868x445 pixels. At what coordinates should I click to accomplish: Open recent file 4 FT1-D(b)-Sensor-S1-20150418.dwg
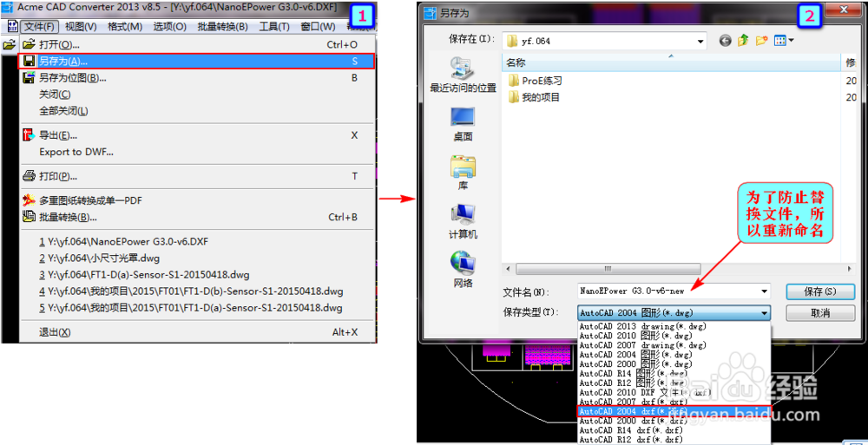(198, 291)
